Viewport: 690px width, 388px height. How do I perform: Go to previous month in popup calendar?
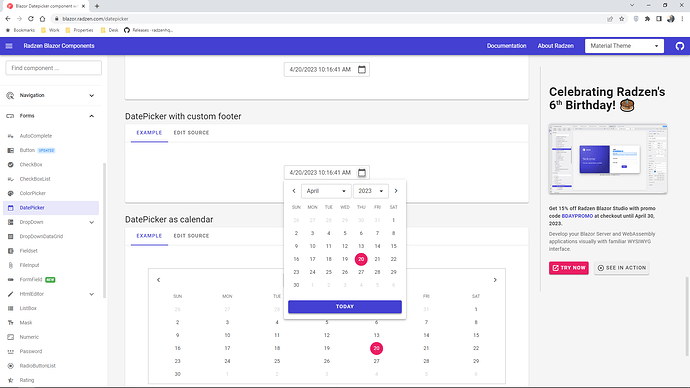[294, 191]
